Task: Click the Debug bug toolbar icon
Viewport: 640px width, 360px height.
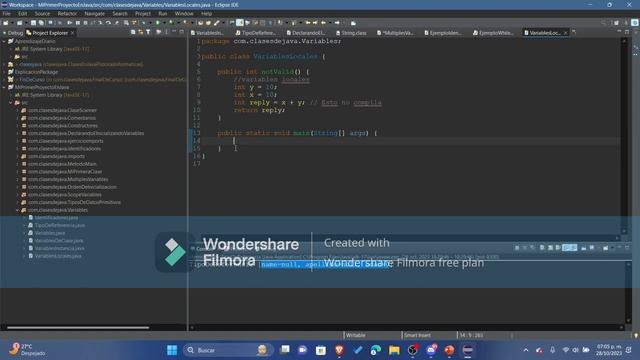Action: pos(143,23)
